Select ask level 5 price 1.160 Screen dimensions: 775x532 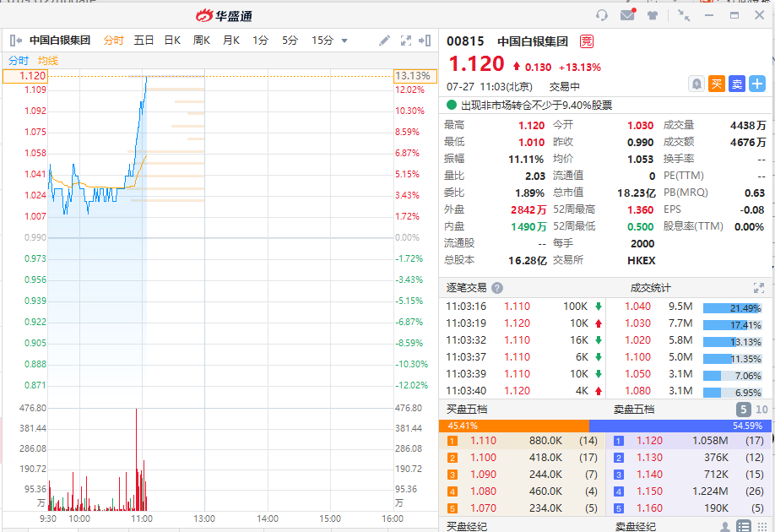click(649, 508)
